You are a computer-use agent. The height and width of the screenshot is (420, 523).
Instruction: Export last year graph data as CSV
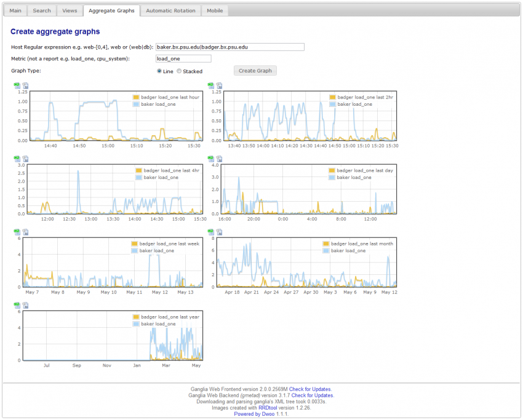pos(17,305)
